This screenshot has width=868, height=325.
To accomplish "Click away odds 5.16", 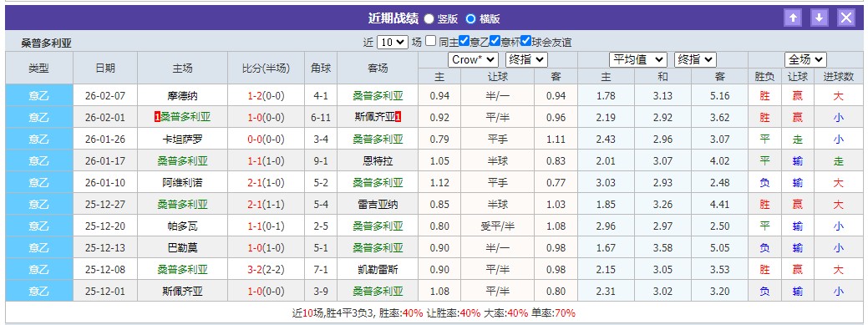I will click(719, 96).
